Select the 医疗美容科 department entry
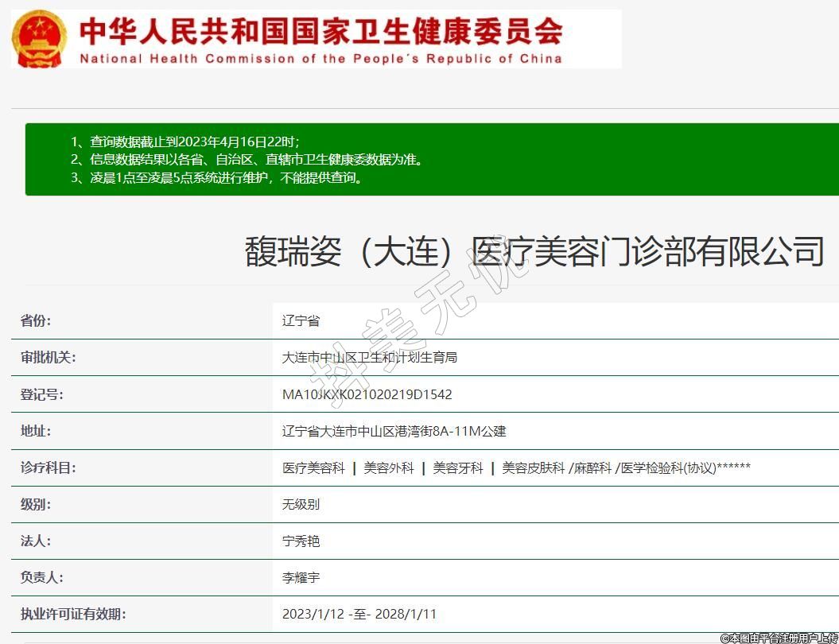This screenshot has width=839, height=644. pos(313,467)
